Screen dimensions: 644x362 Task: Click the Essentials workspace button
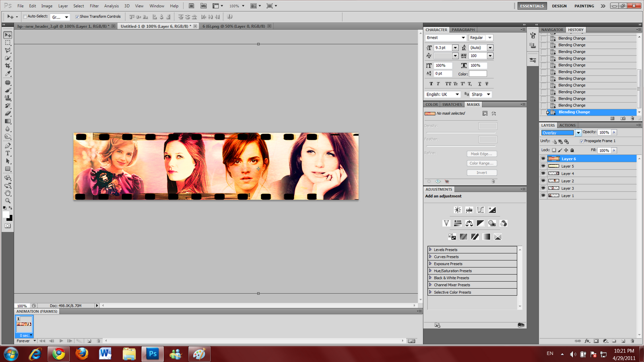coord(532,6)
